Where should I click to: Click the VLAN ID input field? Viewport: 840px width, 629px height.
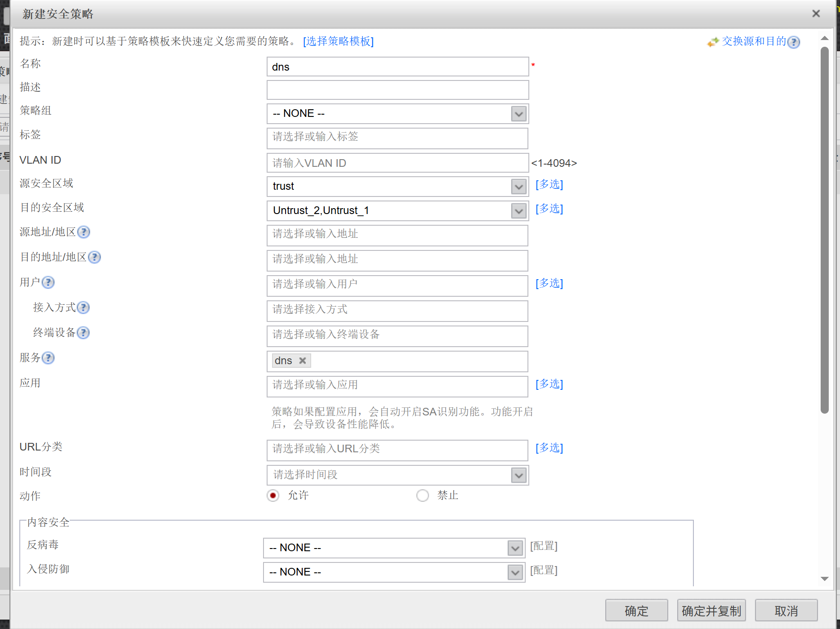(398, 163)
